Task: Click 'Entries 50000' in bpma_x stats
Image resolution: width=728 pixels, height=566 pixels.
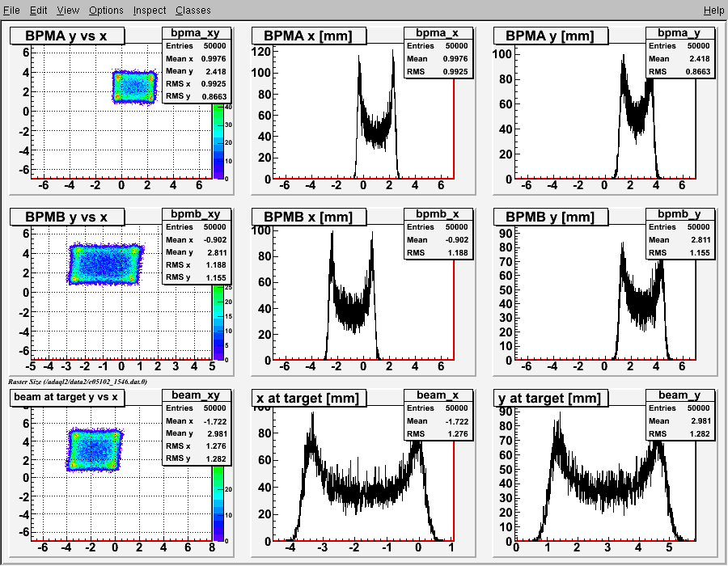Action: coord(438,46)
